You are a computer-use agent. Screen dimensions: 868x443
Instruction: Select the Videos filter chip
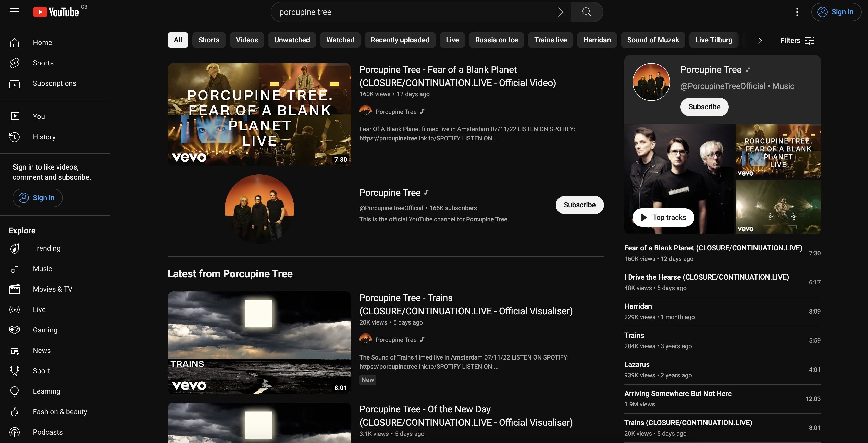click(247, 40)
